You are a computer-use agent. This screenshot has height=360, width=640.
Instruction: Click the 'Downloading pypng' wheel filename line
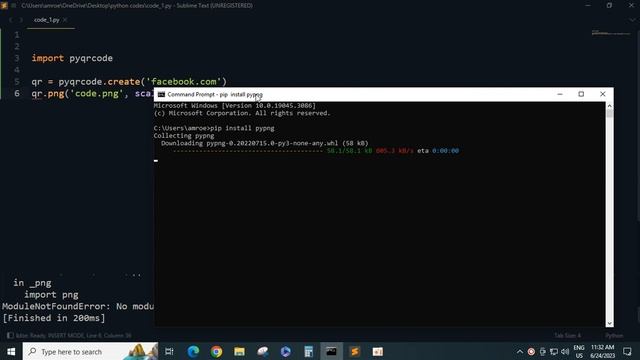coord(264,143)
